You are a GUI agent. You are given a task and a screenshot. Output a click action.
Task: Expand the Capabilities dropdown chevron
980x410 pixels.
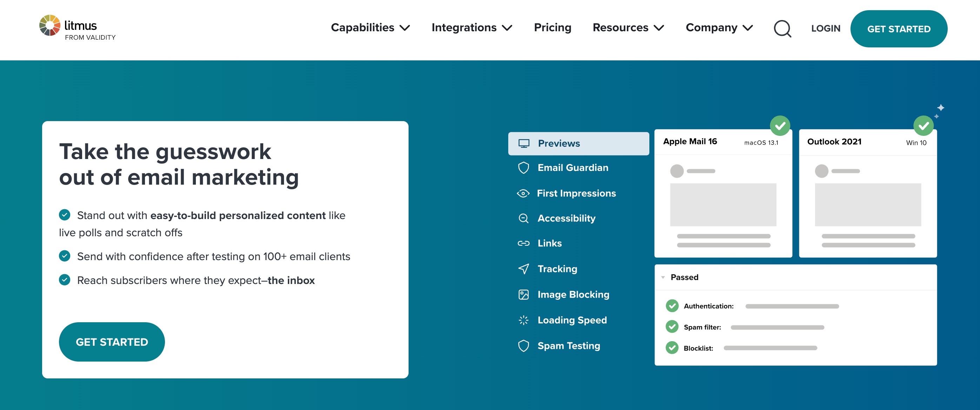click(405, 28)
